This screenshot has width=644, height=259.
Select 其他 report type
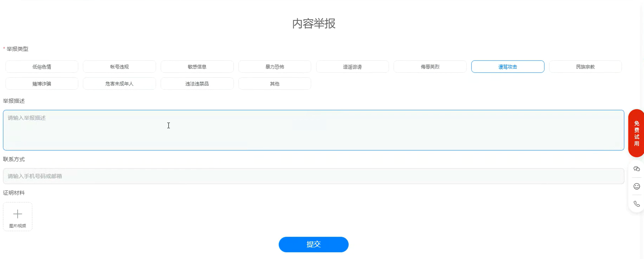[275, 84]
